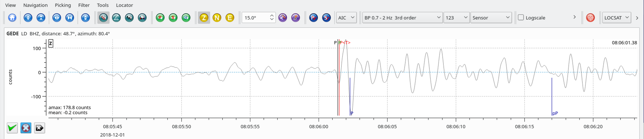Click the black X-arrow delete pick button
Viewport: 644px width, 139px height.
(x=40, y=128)
